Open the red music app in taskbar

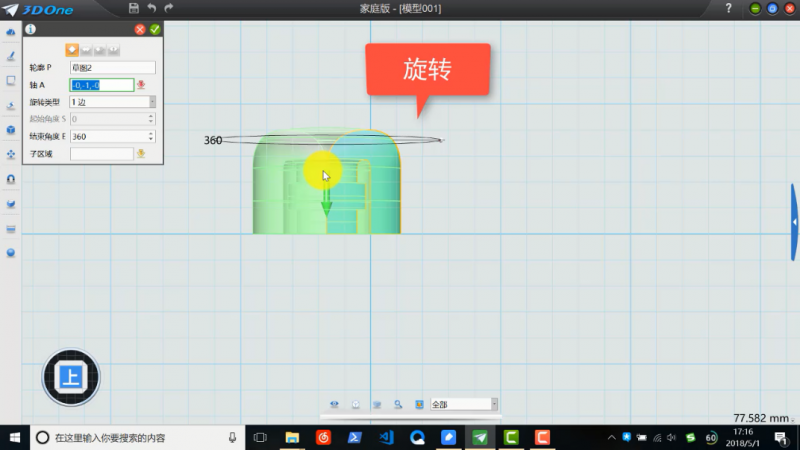(323, 438)
